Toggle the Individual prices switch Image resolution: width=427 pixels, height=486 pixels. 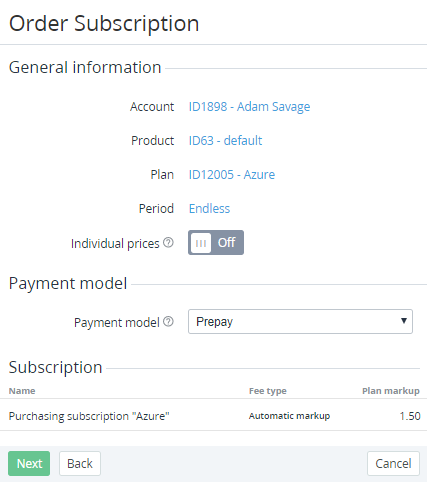216,243
